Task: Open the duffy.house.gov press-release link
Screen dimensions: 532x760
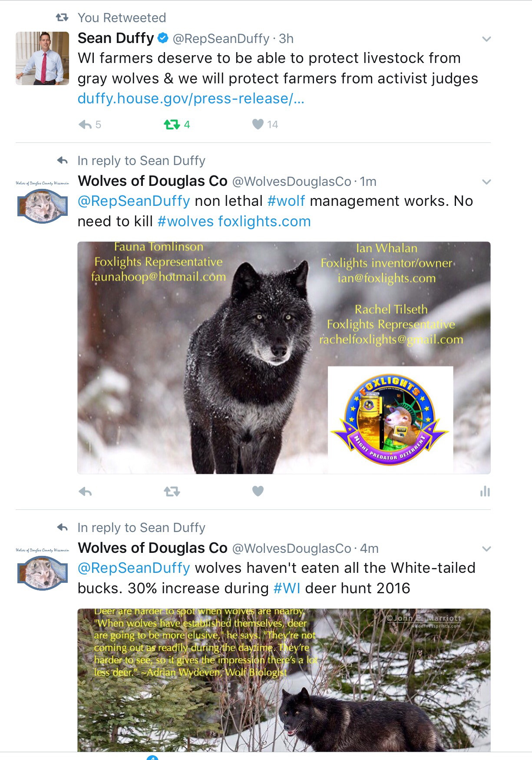Action: click(x=191, y=99)
